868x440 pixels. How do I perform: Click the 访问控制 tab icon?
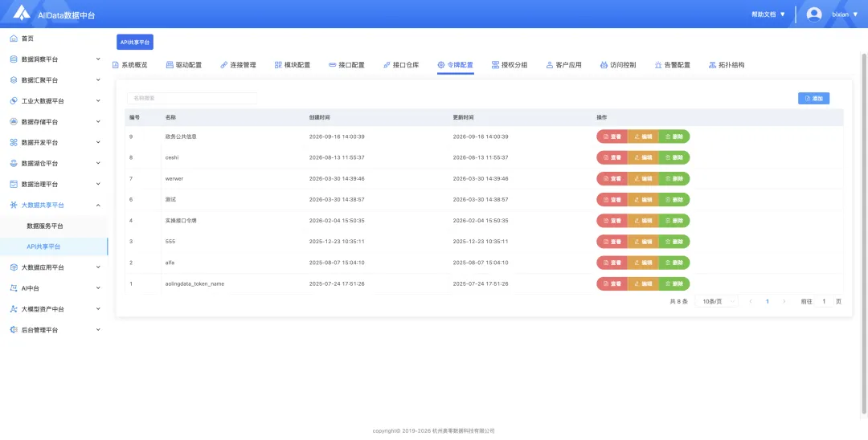[604, 65]
